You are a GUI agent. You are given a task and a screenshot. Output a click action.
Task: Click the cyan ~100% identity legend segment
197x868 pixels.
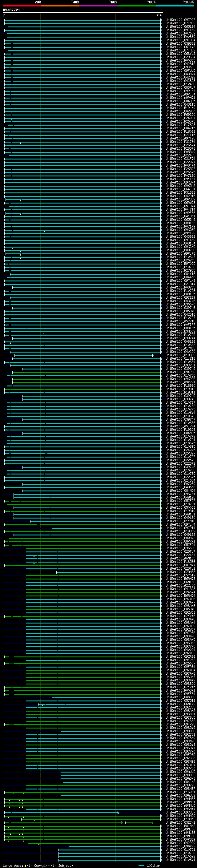pyautogui.click(x=175, y=6)
